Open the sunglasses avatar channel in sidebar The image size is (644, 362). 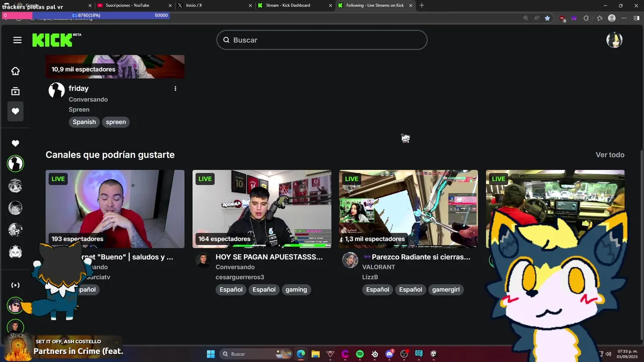pyautogui.click(x=16, y=305)
